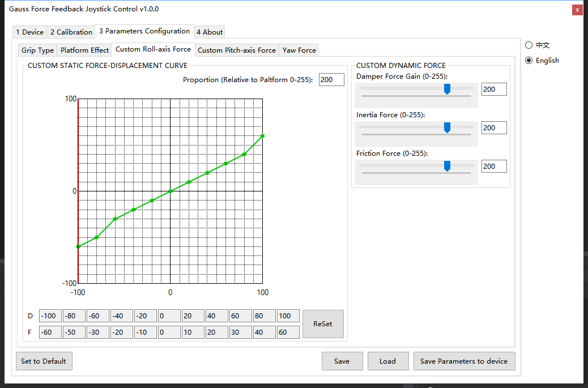Image resolution: width=588 pixels, height=388 pixels.
Task: Click the Friction Force value field
Action: (494, 166)
